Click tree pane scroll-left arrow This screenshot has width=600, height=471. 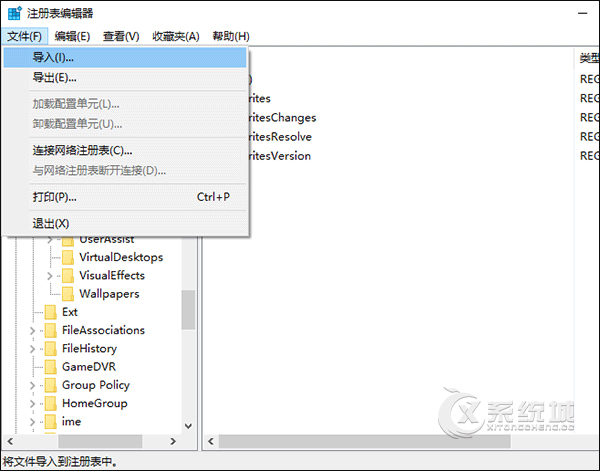pos(10,442)
